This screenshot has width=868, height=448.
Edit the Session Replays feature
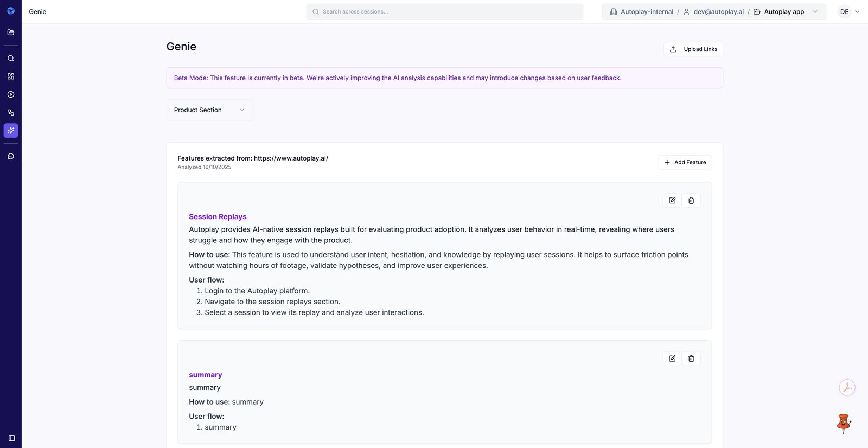(x=672, y=201)
